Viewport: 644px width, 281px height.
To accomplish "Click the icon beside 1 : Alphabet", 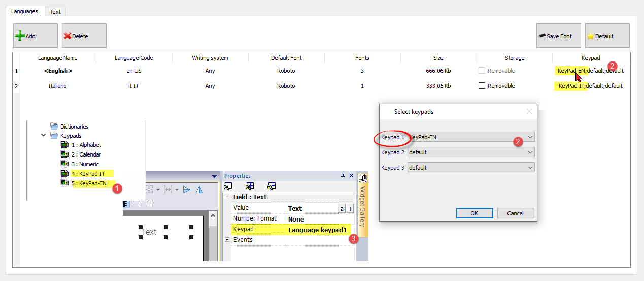I will tap(64, 145).
